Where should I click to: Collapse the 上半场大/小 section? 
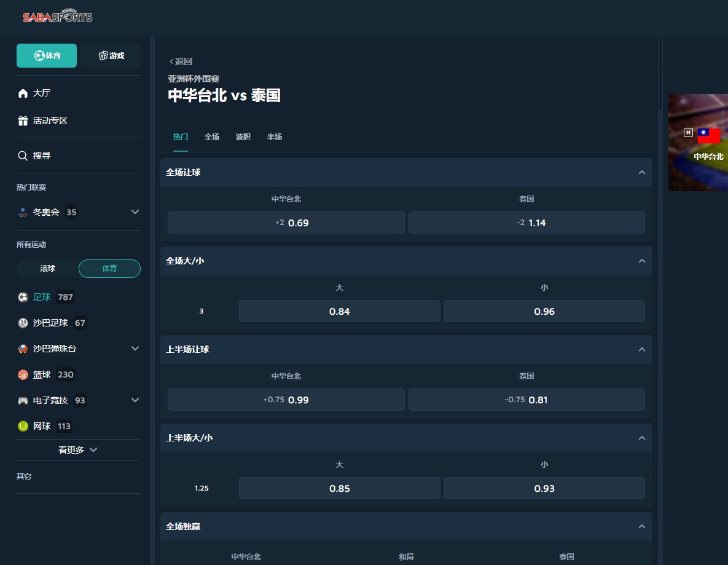(x=641, y=438)
